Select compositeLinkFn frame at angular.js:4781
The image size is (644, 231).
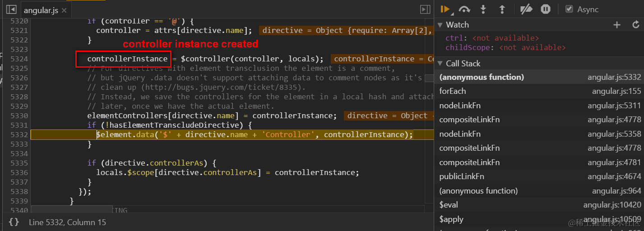[539, 162]
